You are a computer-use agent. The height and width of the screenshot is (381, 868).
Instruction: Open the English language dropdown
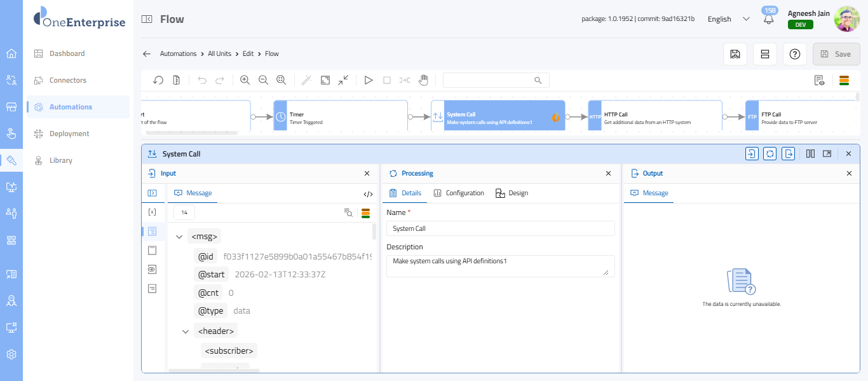[x=728, y=19]
